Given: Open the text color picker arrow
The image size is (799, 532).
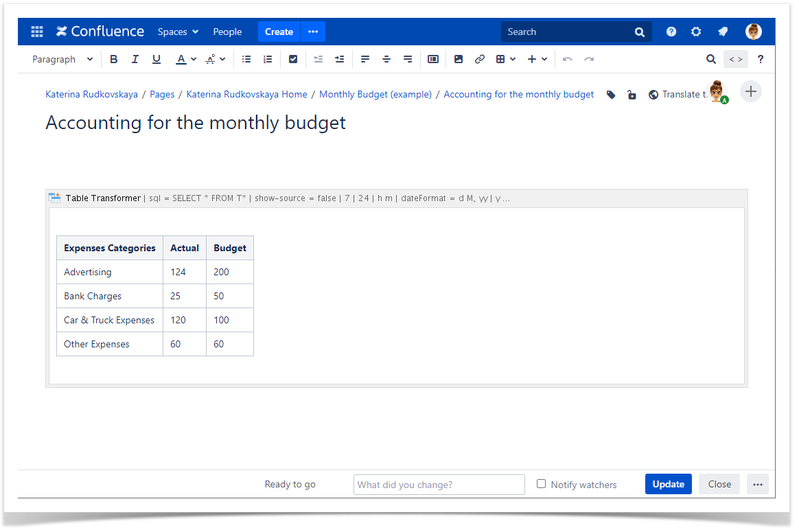Looking at the screenshot, I should coord(194,60).
